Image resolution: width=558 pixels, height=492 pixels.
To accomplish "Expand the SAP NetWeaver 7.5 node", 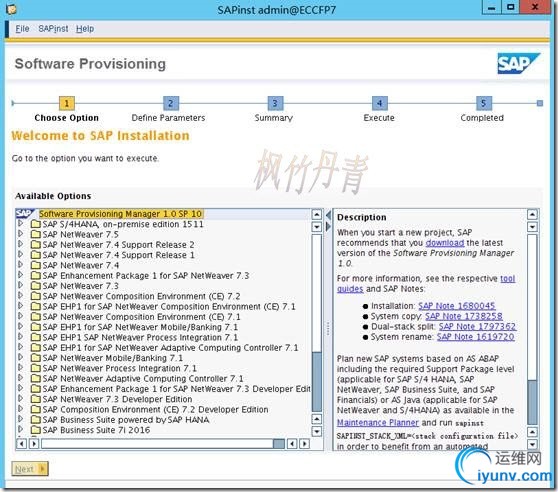I will point(20,234).
